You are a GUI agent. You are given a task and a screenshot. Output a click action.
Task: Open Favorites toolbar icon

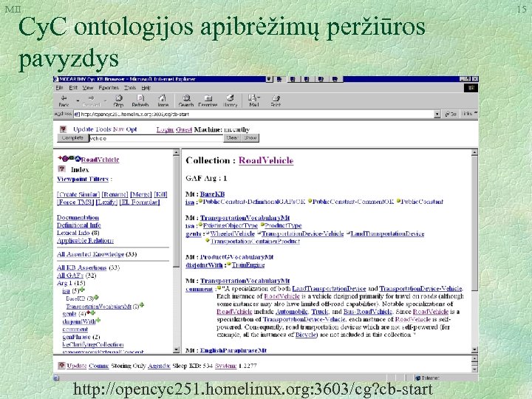click(x=208, y=100)
